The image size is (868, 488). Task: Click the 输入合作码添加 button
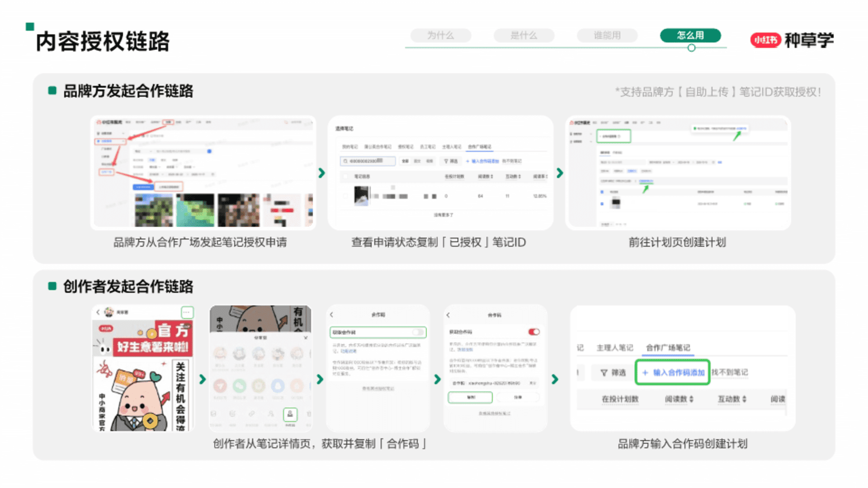pos(673,373)
